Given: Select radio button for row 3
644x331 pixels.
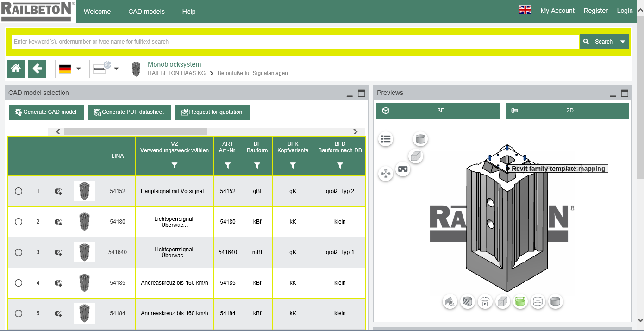Looking at the screenshot, I should 19,252.
